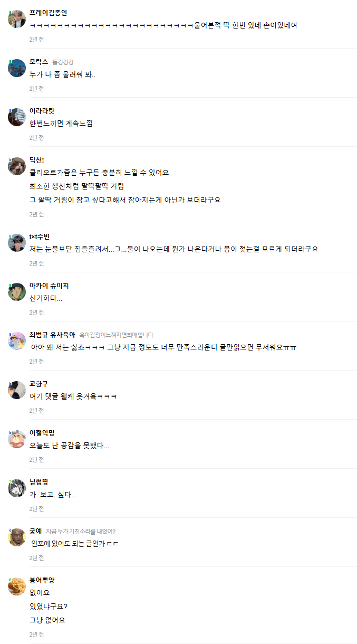
Task: Click 최범규 유사육아's profile image
Action: 17,341
